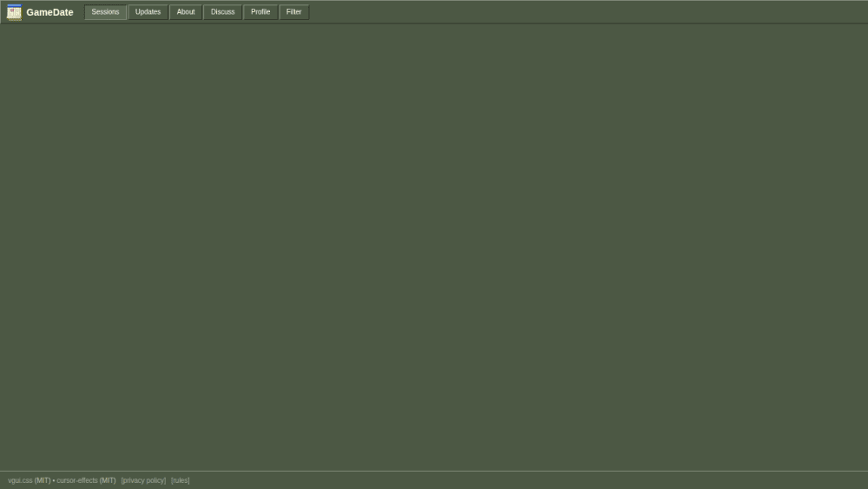Image resolution: width=868 pixels, height=489 pixels.
Task: Click the GameDate site title
Action: click(49, 12)
